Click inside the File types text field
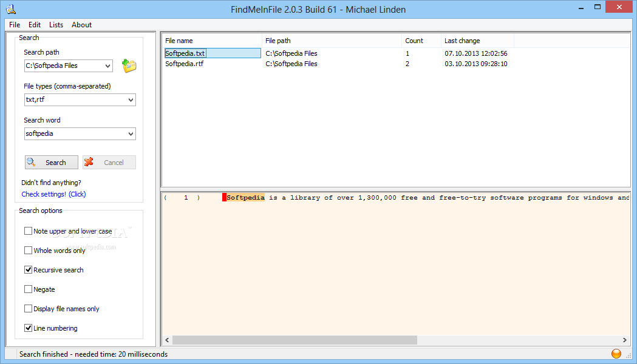Viewport: 637px width, 364px height. [x=75, y=100]
